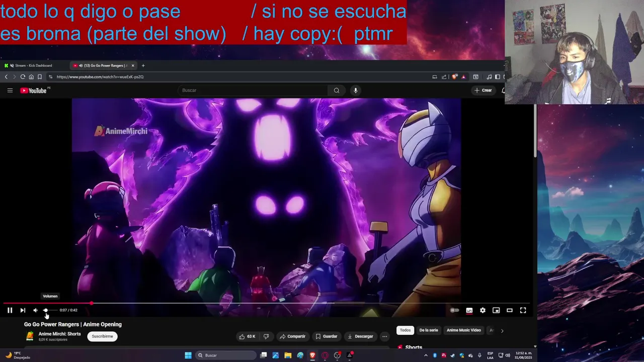Open Opera browser from the taskbar
This screenshot has height=362, width=644.
(325, 355)
